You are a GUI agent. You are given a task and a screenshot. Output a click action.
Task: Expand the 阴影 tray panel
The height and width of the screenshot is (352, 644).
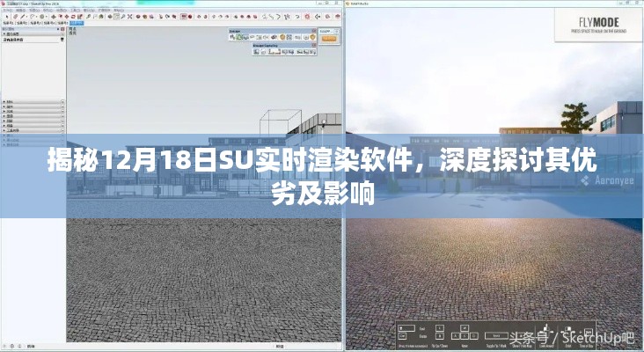(x=33, y=121)
